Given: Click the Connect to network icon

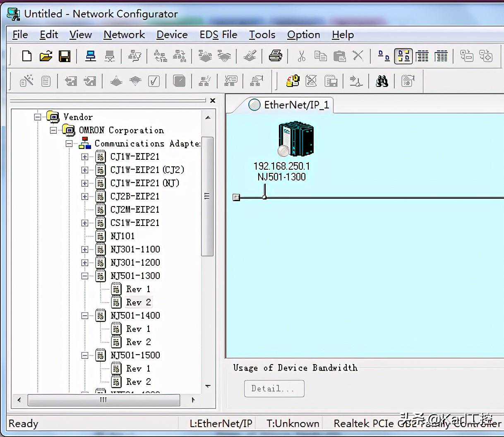Looking at the screenshot, I should click(91, 56).
